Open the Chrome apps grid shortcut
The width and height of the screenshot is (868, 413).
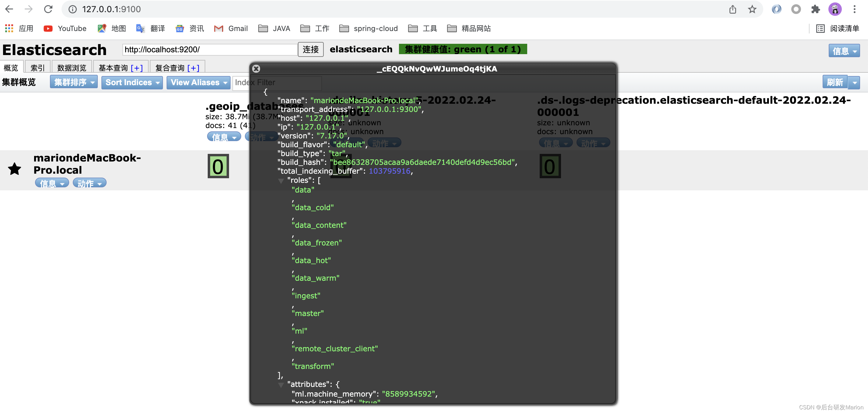(x=9, y=28)
